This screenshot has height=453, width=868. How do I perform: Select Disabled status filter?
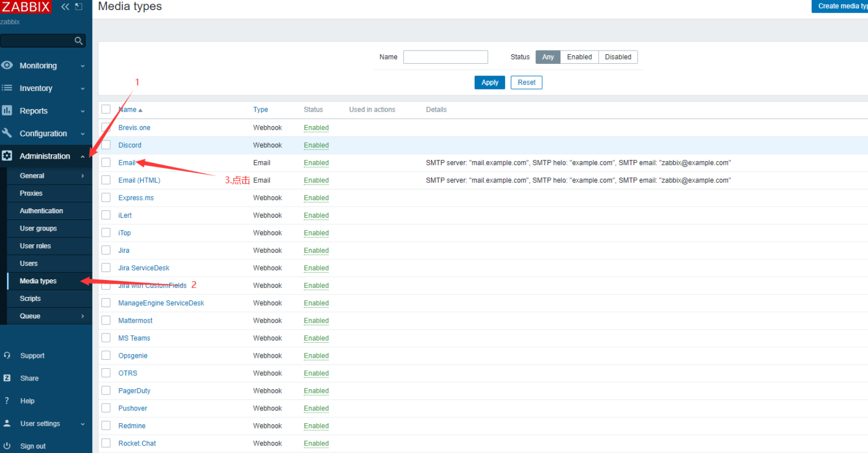pos(618,57)
